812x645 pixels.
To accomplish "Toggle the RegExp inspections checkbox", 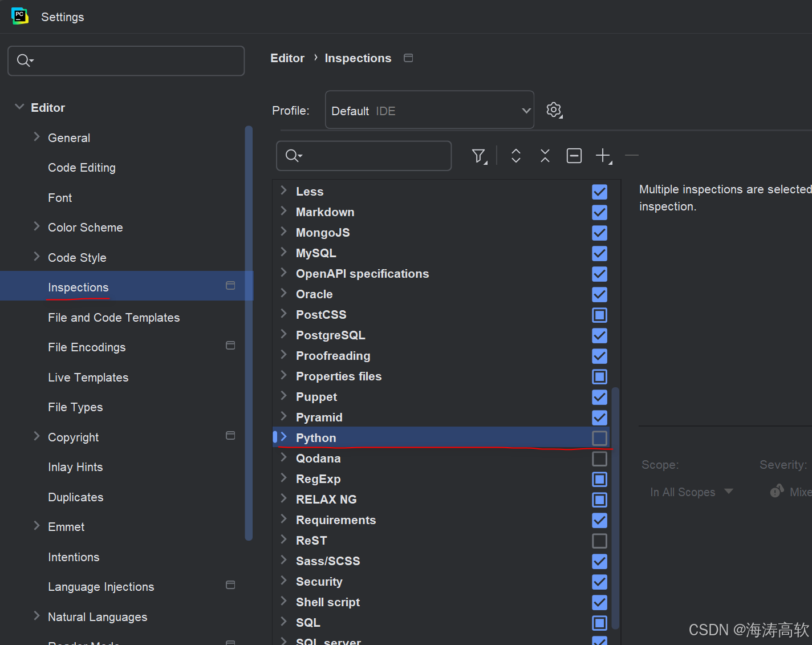I will (599, 479).
